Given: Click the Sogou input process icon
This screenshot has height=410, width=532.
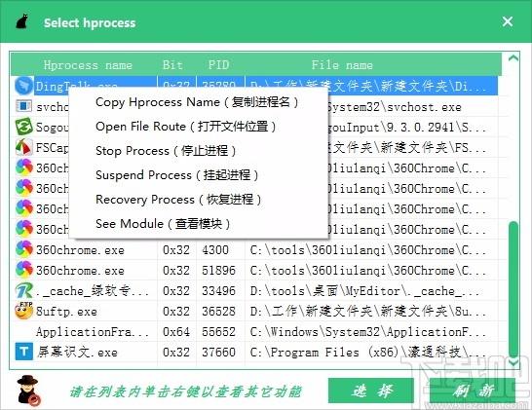Looking at the screenshot, I should (x=23, y=127).
